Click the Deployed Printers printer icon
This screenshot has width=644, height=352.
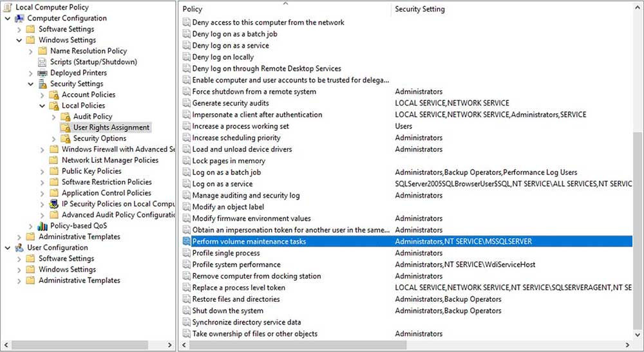pos(42,73)
